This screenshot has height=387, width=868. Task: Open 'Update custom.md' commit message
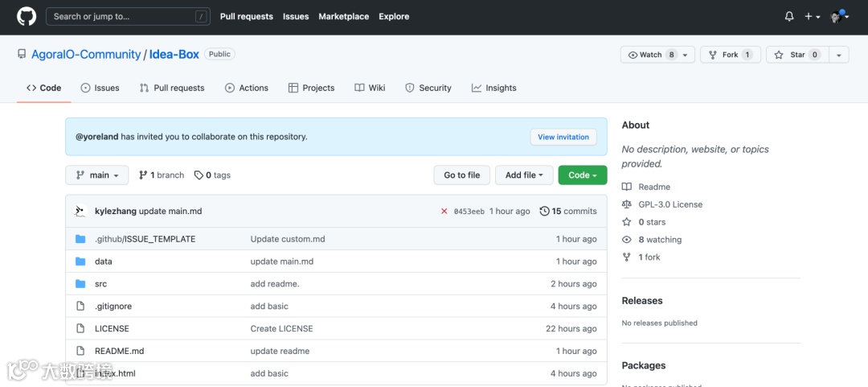[288, 239]
